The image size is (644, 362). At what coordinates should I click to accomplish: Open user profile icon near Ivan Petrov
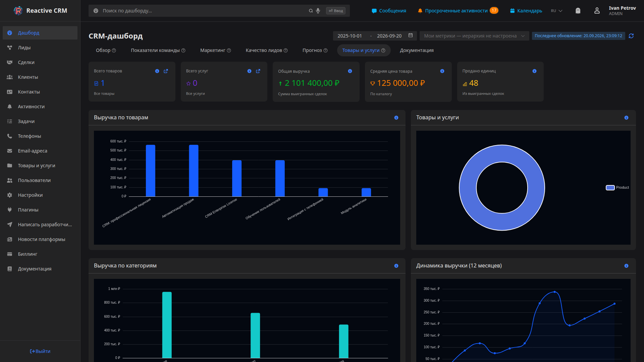click(597, 11)
